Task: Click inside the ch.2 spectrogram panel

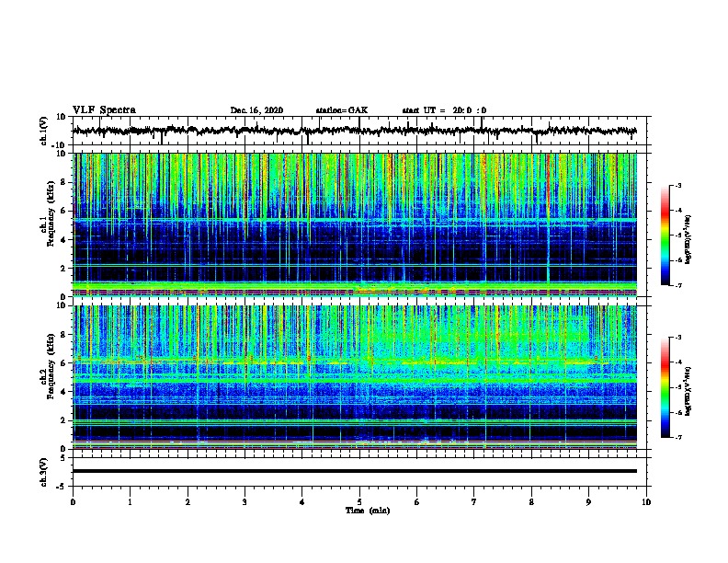Action: (x=354, y=377)
